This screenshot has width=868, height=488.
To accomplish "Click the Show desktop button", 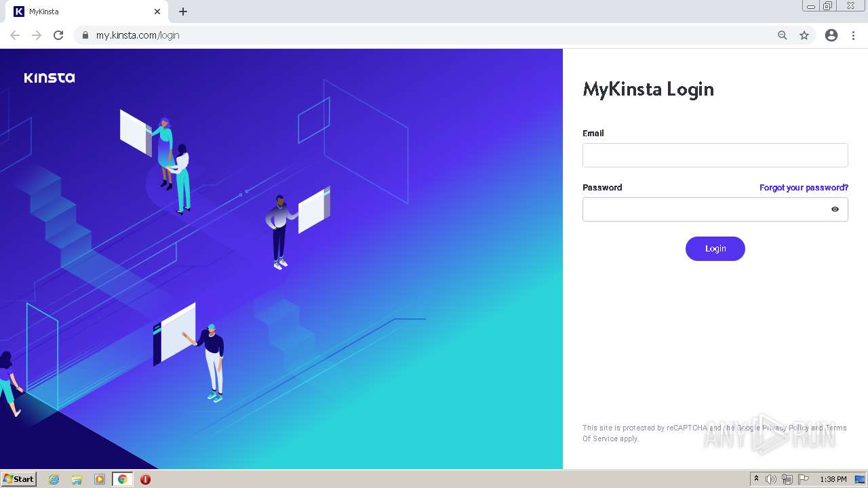I will (x=861, y=479).
